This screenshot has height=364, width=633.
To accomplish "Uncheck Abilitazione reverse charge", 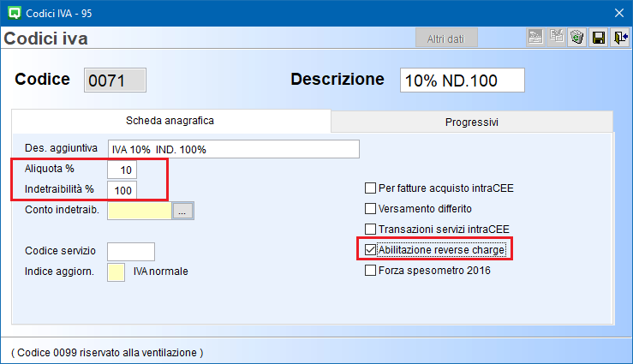I will tap(371, 250).
